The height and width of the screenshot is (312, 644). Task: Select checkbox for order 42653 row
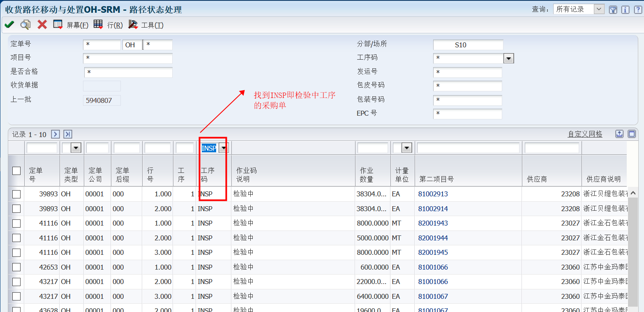(x=16, y=267)
